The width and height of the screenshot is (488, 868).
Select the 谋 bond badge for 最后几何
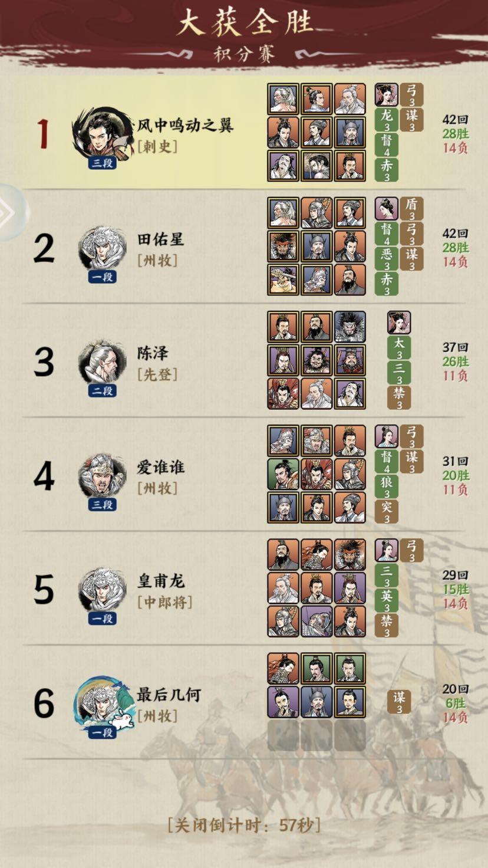pyautogui.click(x=399, y=702)
